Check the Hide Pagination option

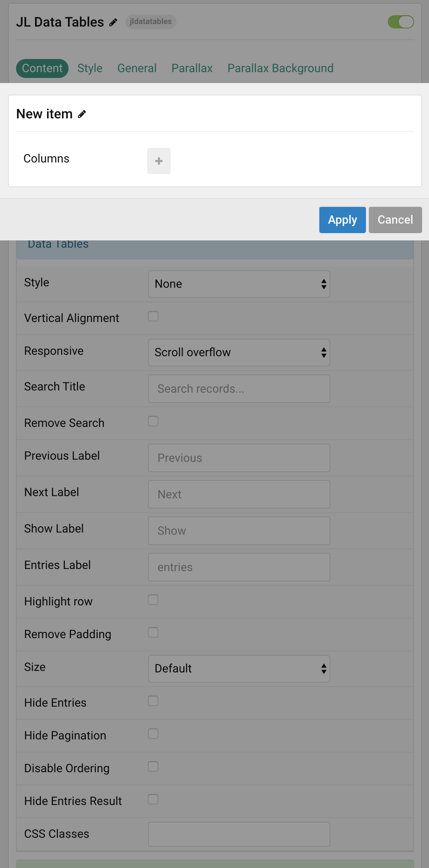[x=153, y=734]
